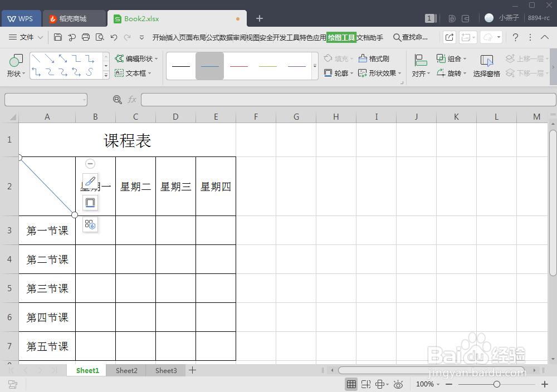This screenshot has height=392, width=557.
Task: Select the red line style preset
Action: click(239, 66)
